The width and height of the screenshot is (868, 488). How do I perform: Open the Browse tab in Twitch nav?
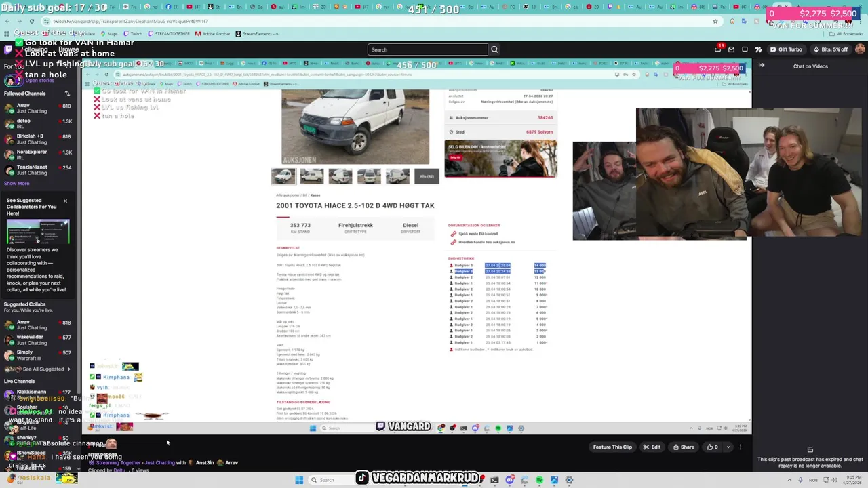(x=68, y=49)
